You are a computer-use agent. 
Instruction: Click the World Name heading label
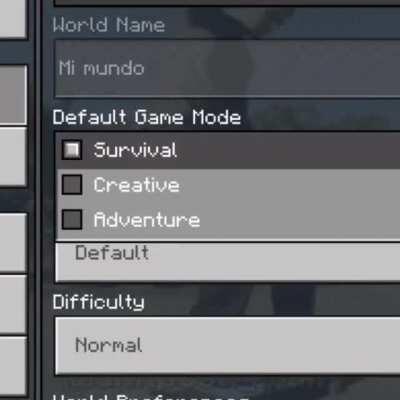coord(109,25)
